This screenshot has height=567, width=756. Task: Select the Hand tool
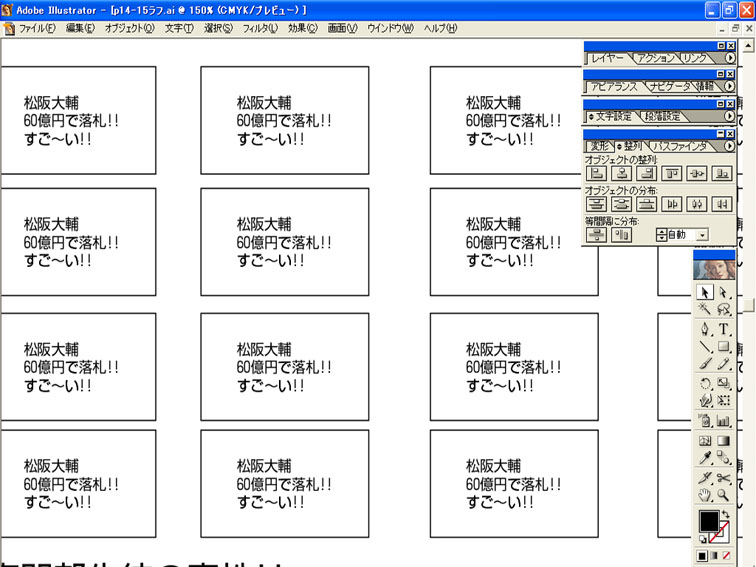(x=704, y=495)
